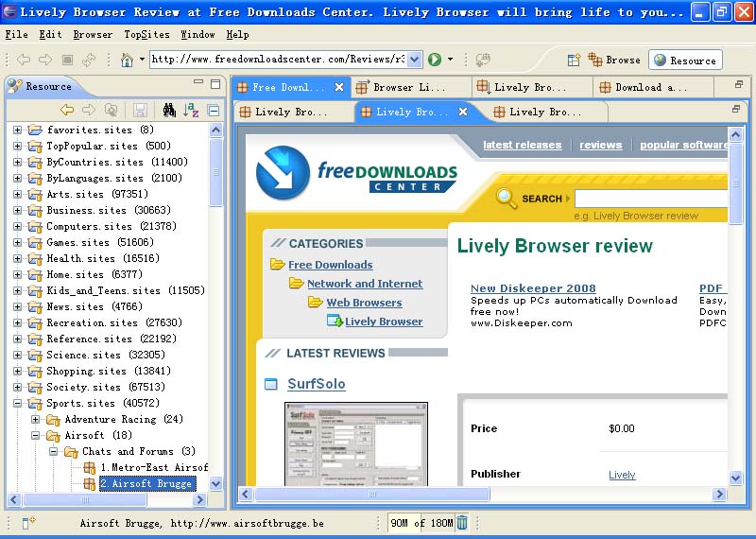
Task: Open dropdown arrow next to Go button
Action: pyautogui.click(x=450, y=60)
